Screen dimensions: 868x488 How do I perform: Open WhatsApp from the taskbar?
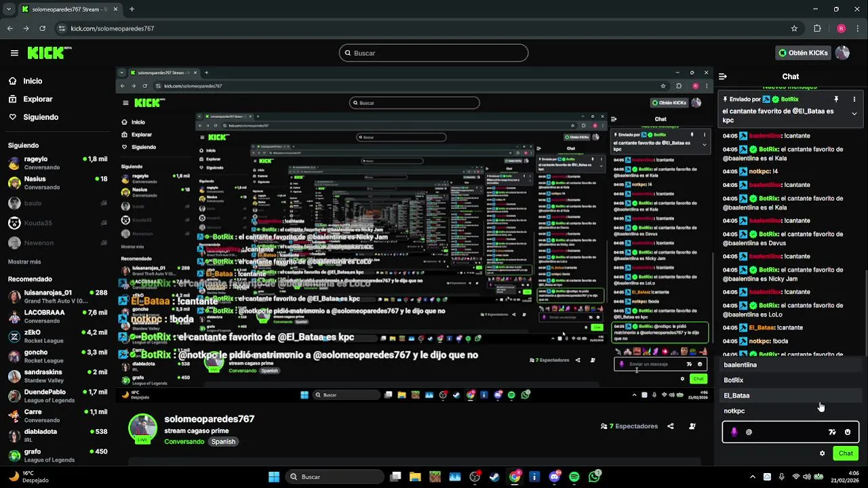pyautogui.click(x=595, y=477)
